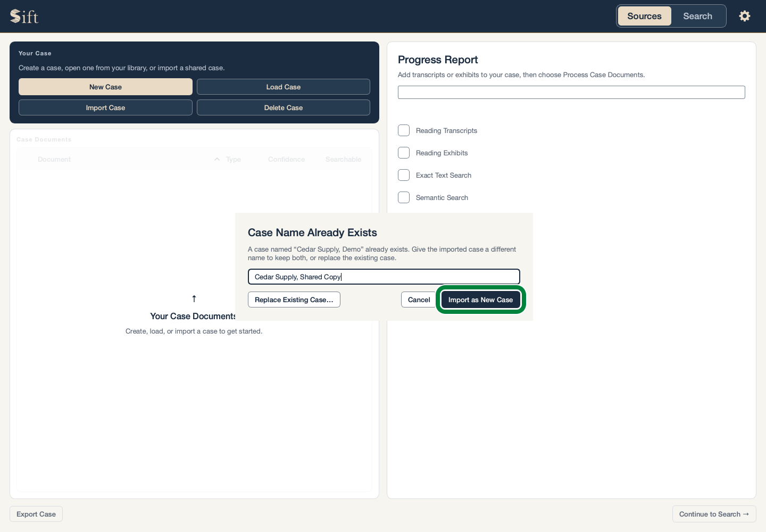
Task: Click the Delete Case button
Action: [x=284, y=107]
